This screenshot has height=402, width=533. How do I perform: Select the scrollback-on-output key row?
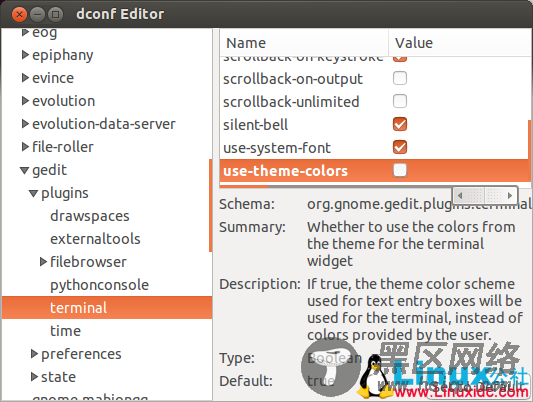(374, 78)
